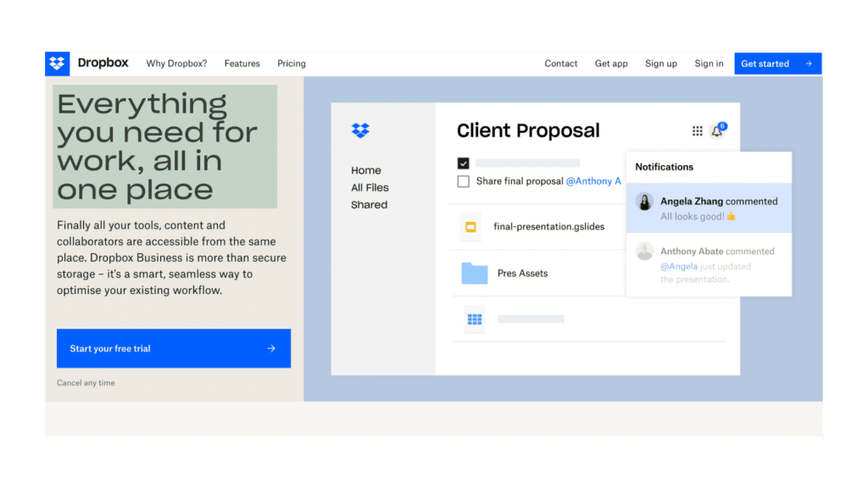This screenshot has height=488, width=868.
Task: Click the Get app link
Action: click(x=611, y=64)
